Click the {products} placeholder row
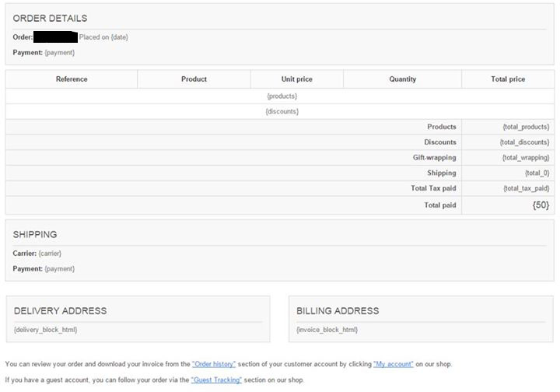This screenshot has height=392, width=560. (282, 96)
